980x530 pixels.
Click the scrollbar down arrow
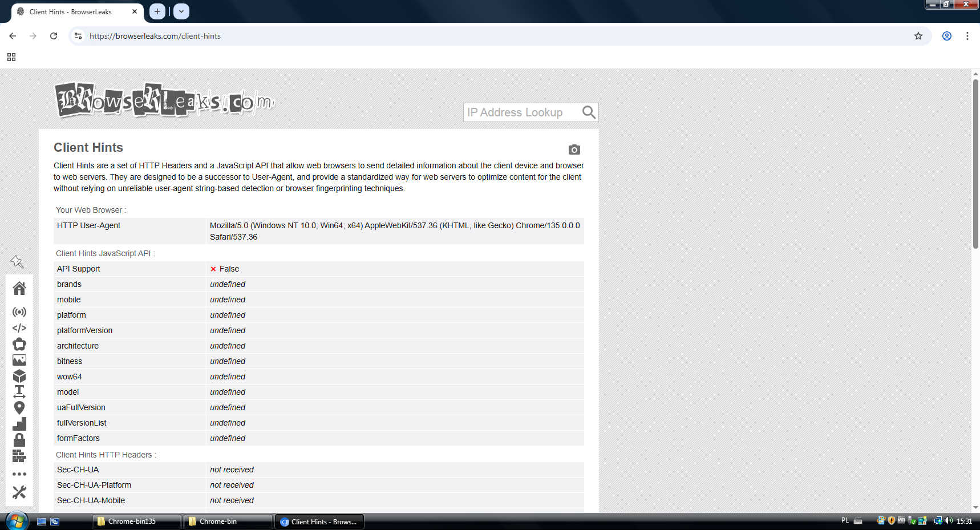coord(975,507)
